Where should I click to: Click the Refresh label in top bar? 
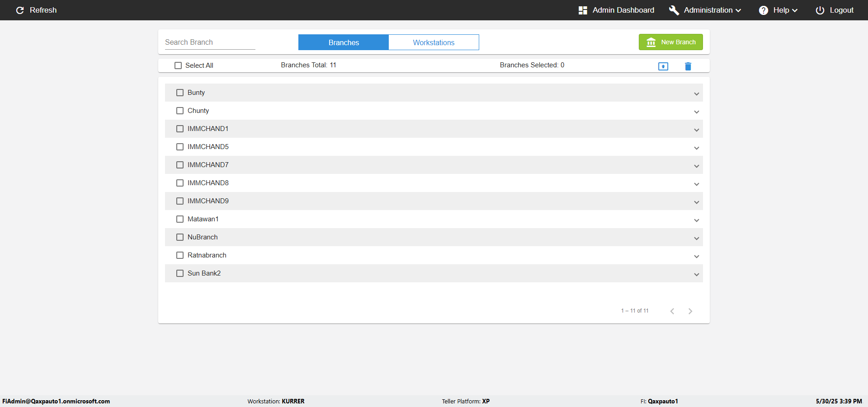pos(43,10)
